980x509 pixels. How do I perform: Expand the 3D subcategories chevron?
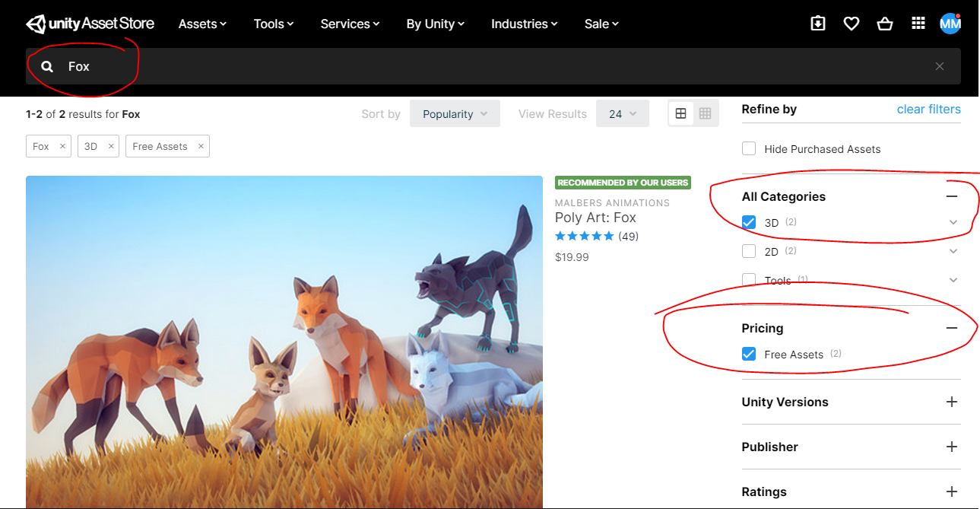tap(953, 222)
